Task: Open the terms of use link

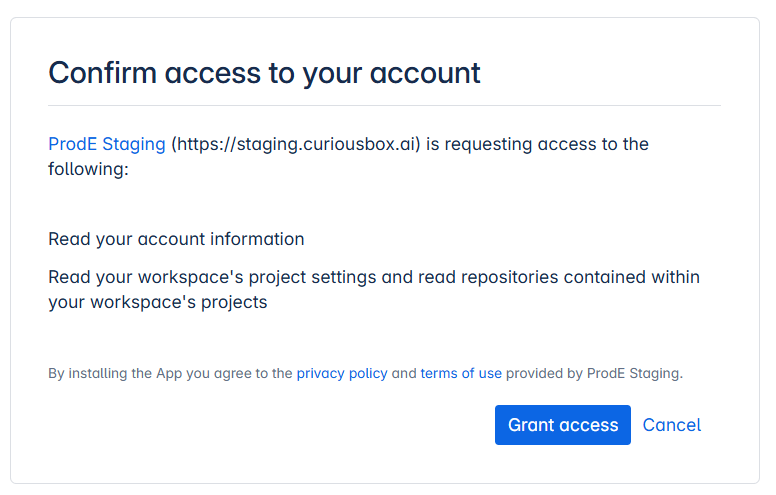Action: 461,373
